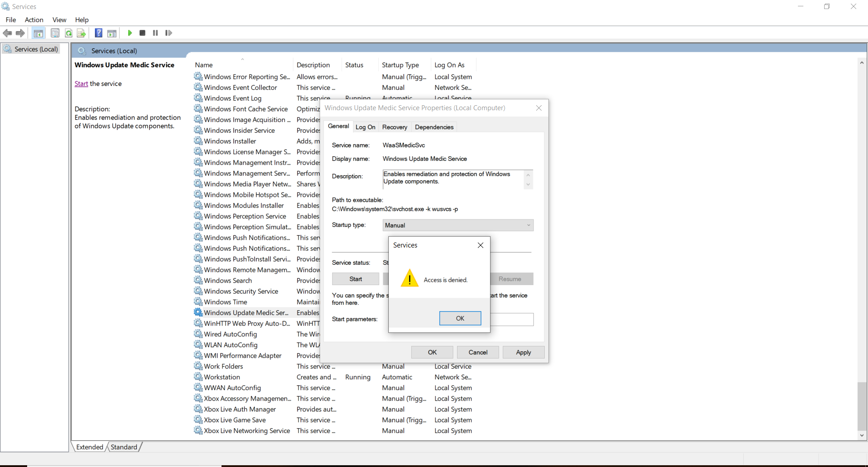Open the View menu
The height and width of the screenshot is (467, 868).
(59, 20)
